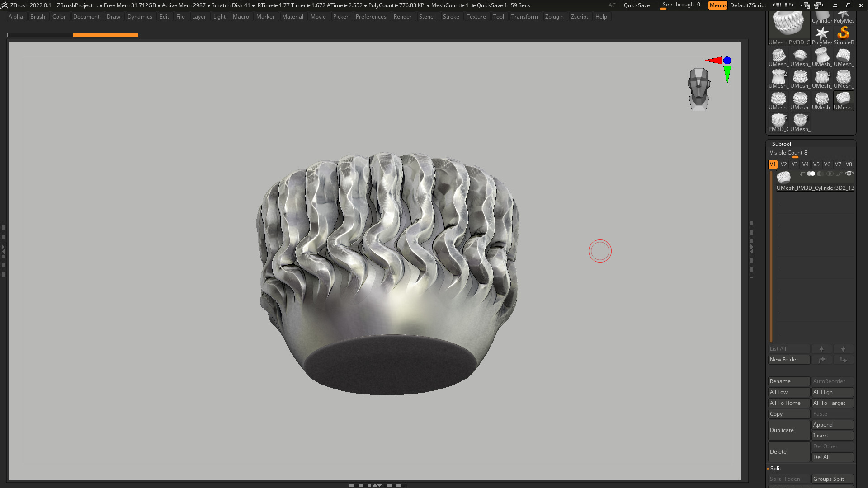Select the highlighted UMesh tool in third thumbnail row

pos(844,101)
